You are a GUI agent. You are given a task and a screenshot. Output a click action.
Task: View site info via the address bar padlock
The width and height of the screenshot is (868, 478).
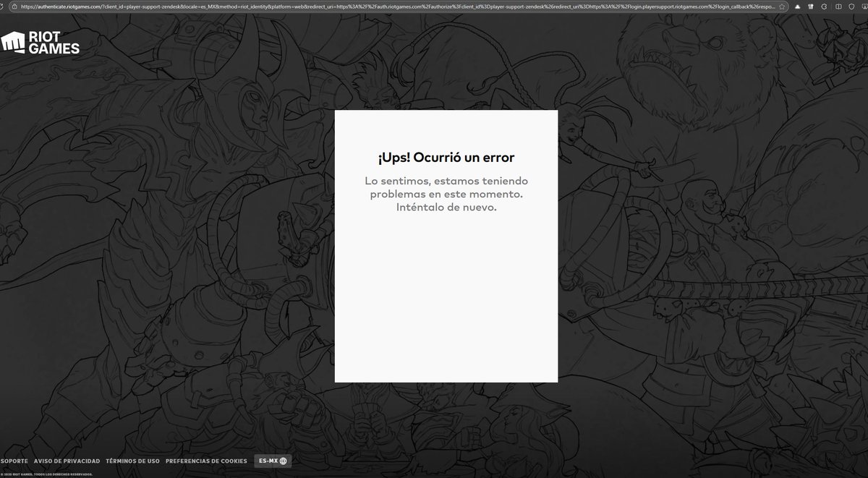(x=14, y=7)
